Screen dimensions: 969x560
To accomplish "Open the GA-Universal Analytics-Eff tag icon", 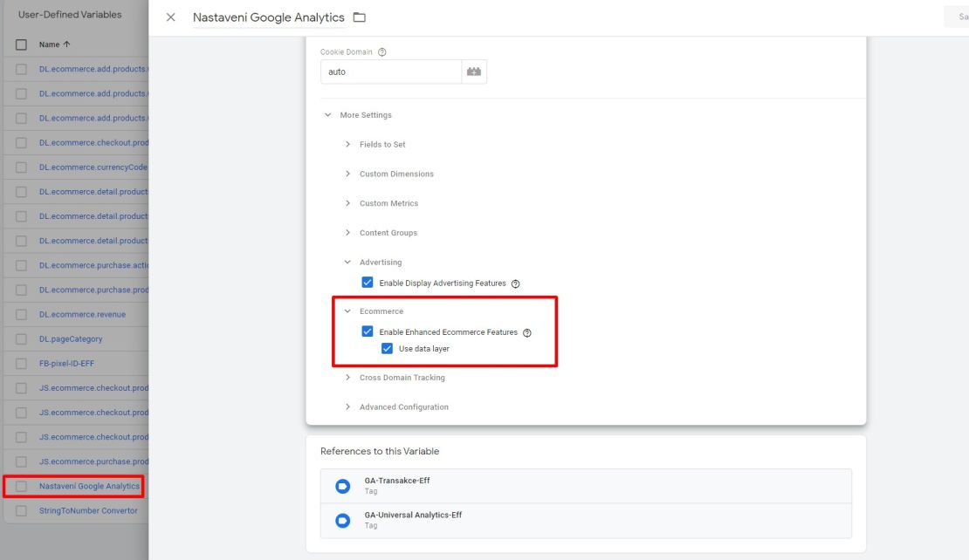I will coord(342,521).
